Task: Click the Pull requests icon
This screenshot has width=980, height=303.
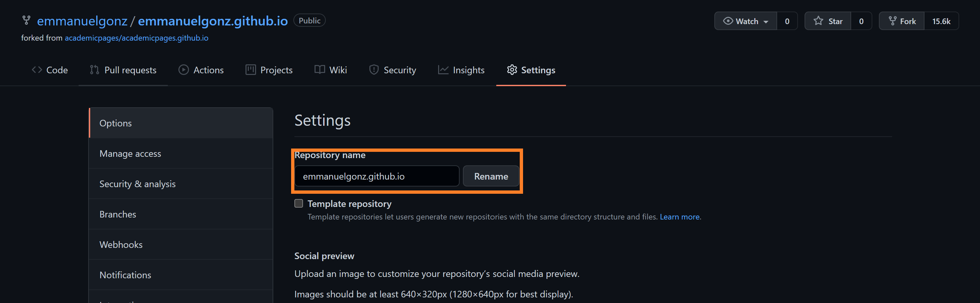Action: pyautogui.click(x=94, y=70)
